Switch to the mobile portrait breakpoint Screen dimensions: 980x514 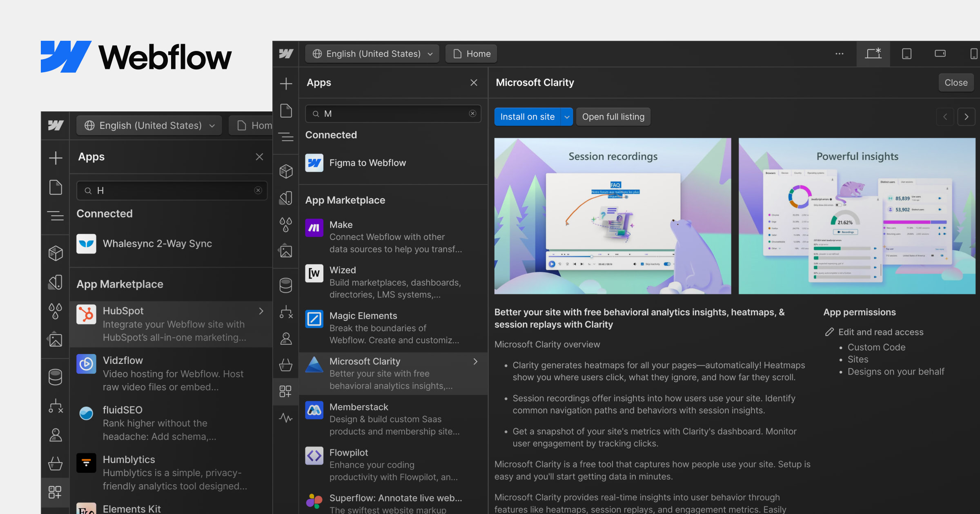pyautogui.click(x=974, y=53)
